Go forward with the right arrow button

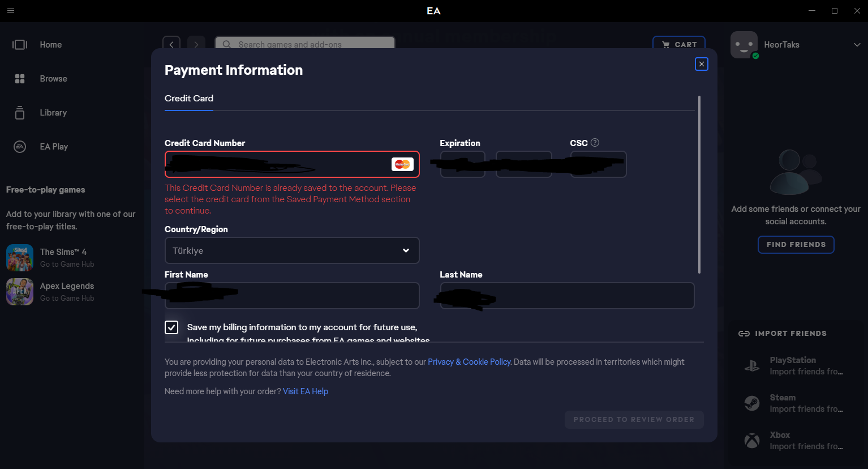[x=196, y=44]
